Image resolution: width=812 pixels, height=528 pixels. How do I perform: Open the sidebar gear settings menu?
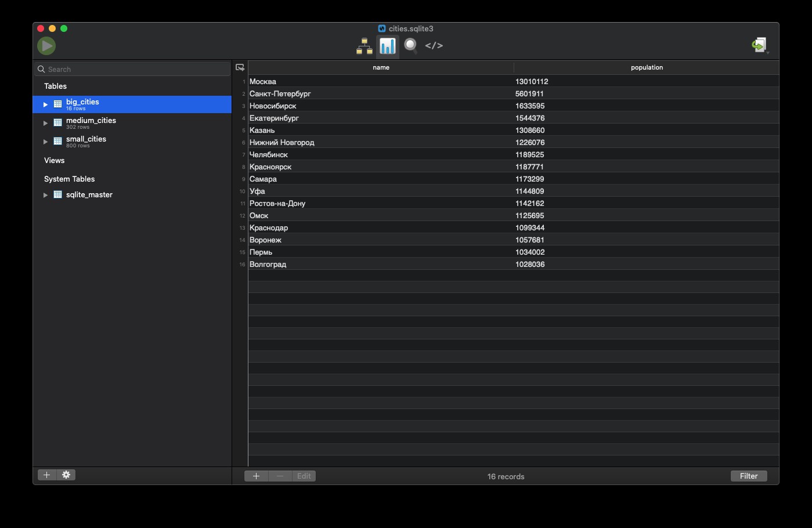[66, 475]
